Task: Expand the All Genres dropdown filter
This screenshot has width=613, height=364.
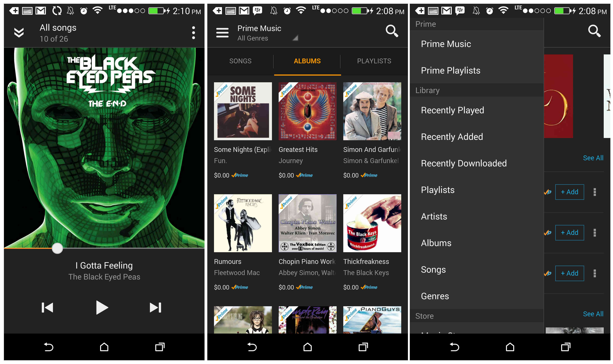Action: tap(269, 39)
